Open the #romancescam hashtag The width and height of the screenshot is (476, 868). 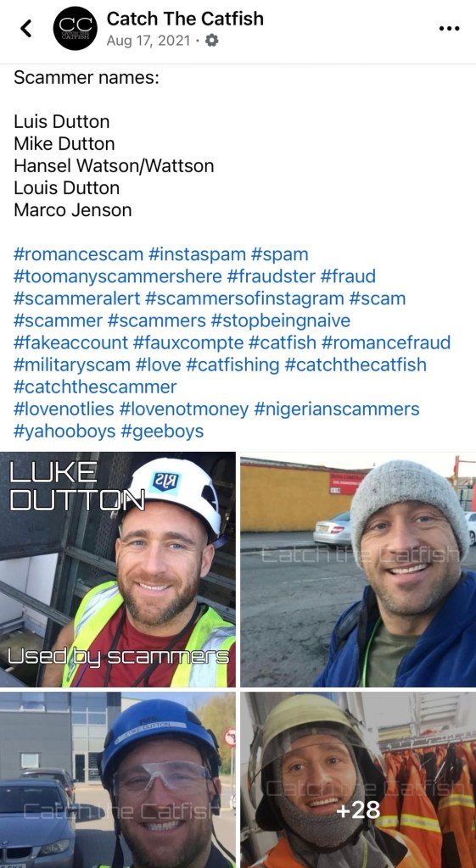click(x=78, y=254)
